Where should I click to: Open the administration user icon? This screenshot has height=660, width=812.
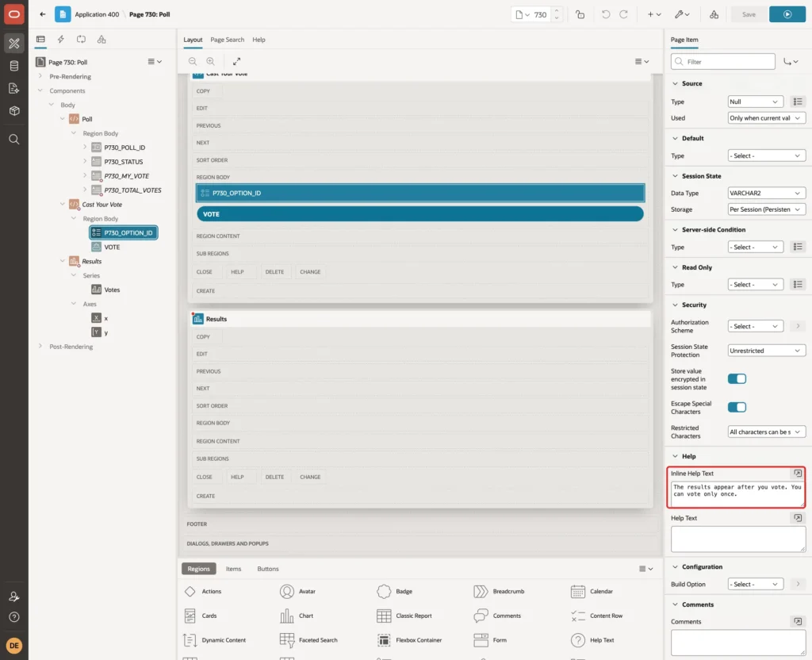coord(14,597)
